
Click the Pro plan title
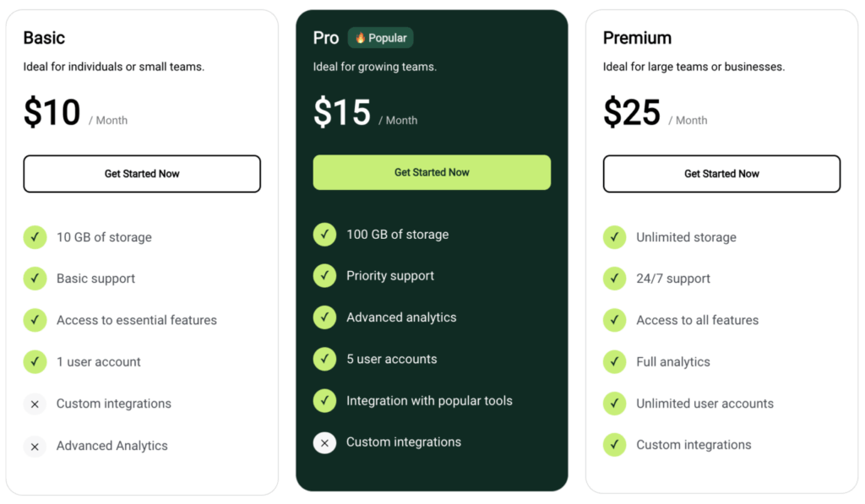[326, 38]
